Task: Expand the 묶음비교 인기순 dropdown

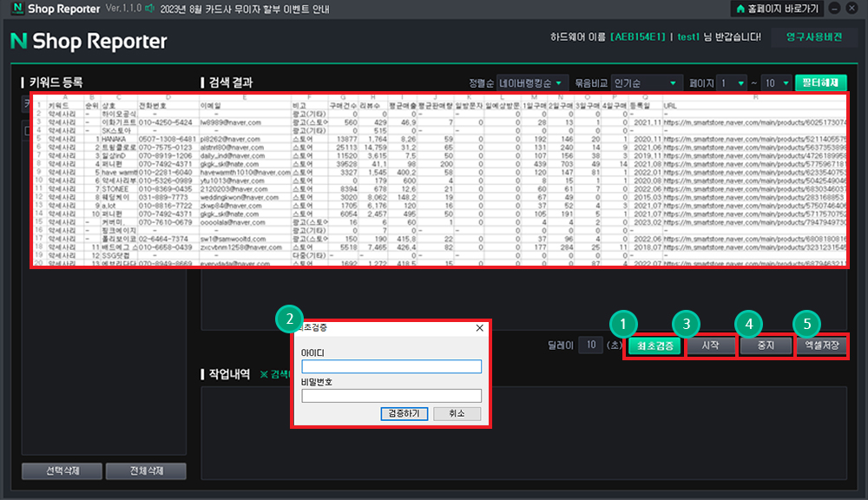Action: click(x=646, y=83)
